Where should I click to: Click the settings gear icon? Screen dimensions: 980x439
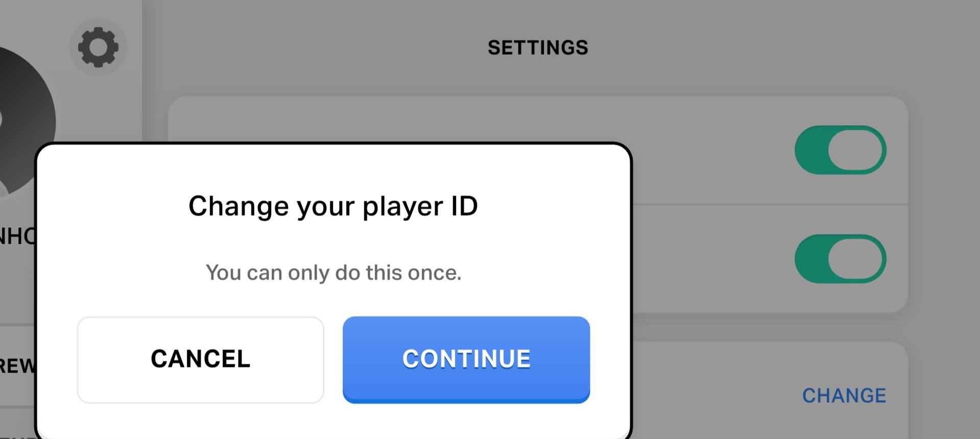point(98,47)
